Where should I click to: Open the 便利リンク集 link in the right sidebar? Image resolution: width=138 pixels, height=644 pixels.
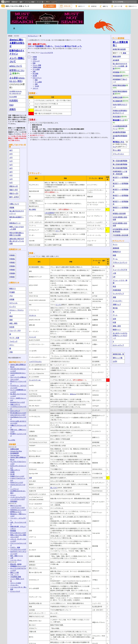coord(117,358)
